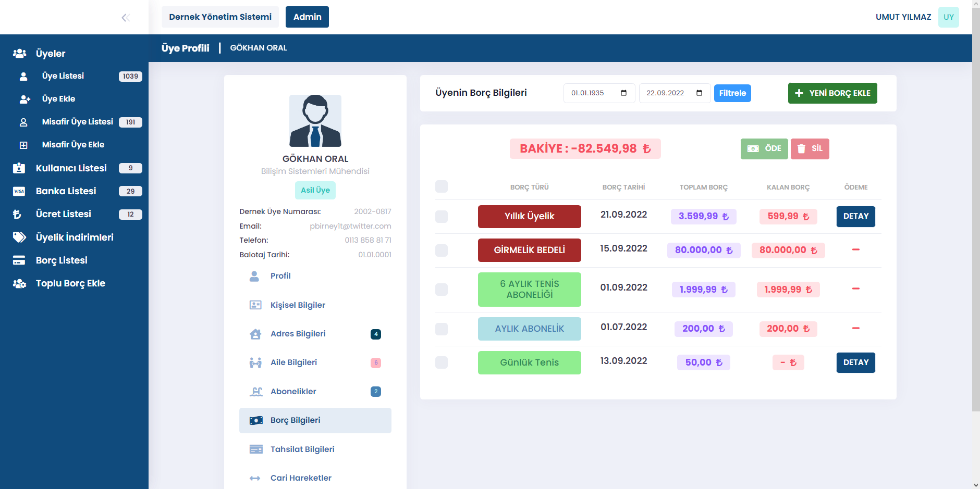Click the Üyelik İndirimleri tag icon
Screen dimensions: 980x489
coord(19,237)
